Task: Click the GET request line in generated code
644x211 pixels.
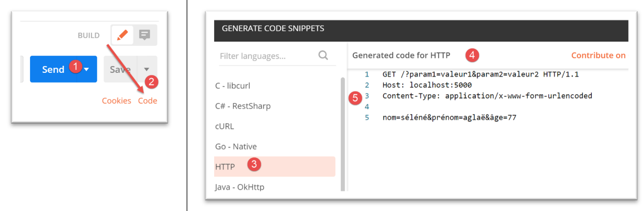Action: pyautogui.click(x=480, y=75)
